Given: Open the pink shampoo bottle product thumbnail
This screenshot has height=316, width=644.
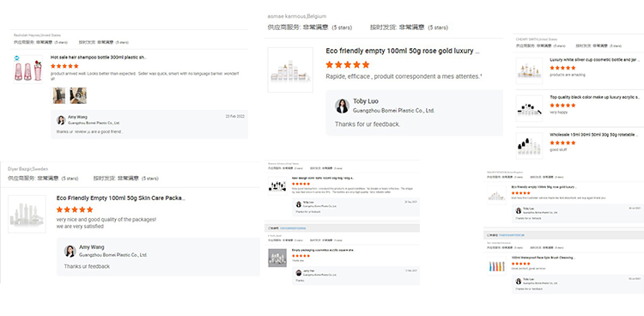Looking at the screenshot, I should click(28, 70).
